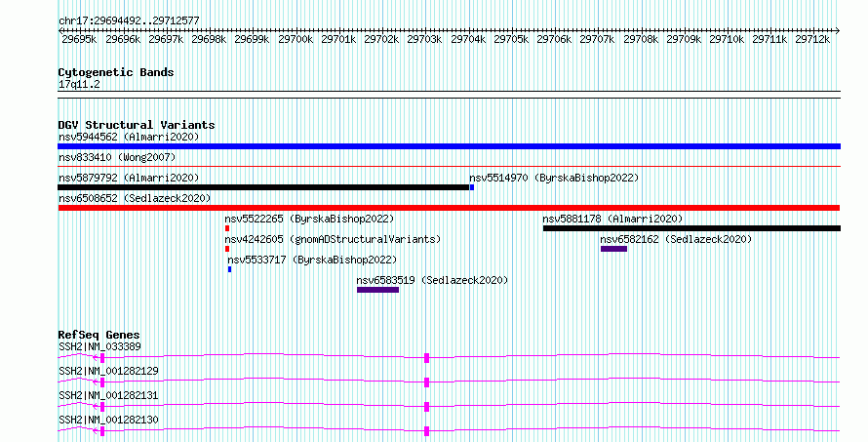Screen dimensions: 868x442
Task: Click the NM_001282129 middle exon block
Action: 427,382
